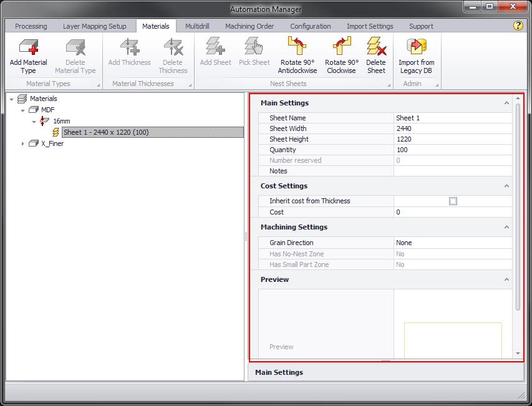532x406 pixels.
Task: Select the Materials tab
Action: point(156,26)
